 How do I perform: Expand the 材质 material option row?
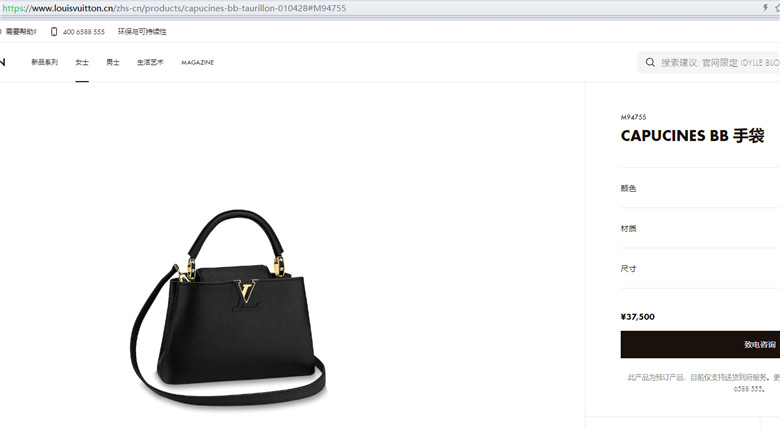(700, 228)
